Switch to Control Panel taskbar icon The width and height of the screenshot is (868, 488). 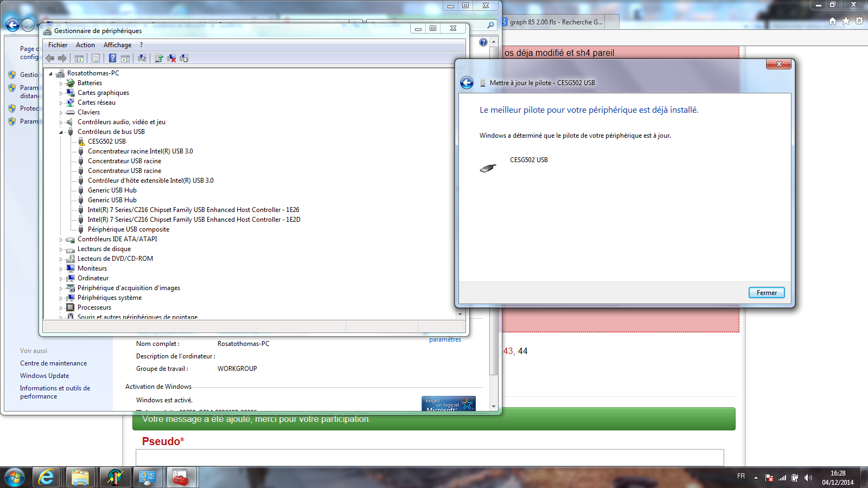pyautogui.click(x=148, y=477)
